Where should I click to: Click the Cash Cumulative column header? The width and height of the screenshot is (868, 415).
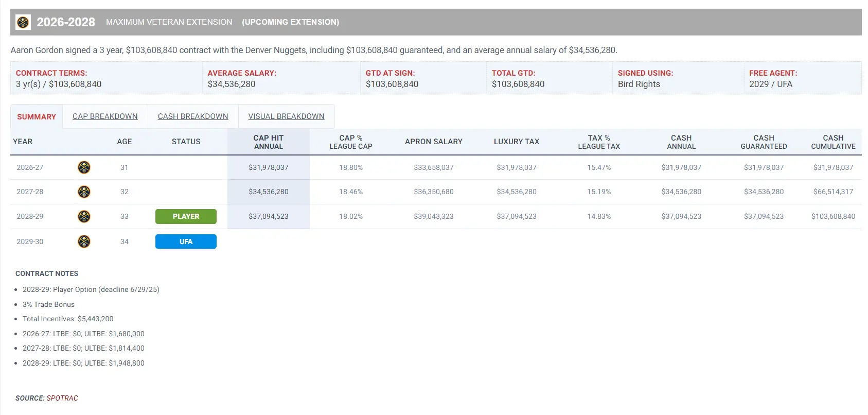click(x=833, y=142)
